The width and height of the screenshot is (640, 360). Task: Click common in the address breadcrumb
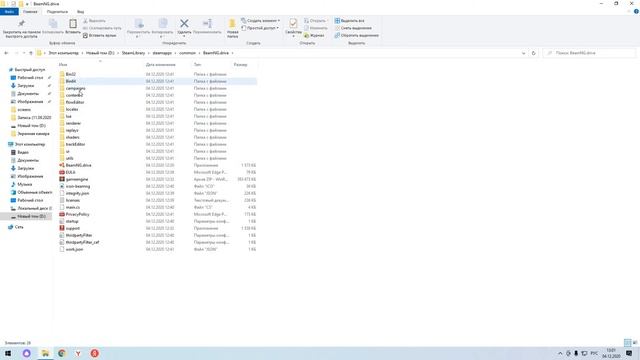tap(187, 53)
